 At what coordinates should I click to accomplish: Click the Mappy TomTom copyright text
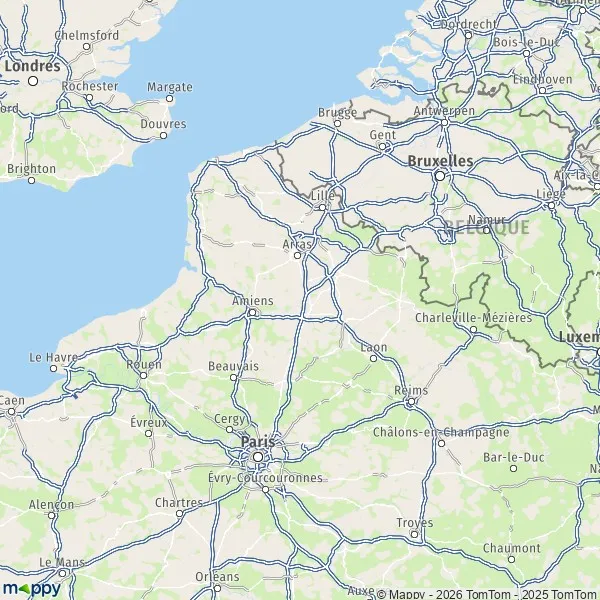[x=488, y=595]
